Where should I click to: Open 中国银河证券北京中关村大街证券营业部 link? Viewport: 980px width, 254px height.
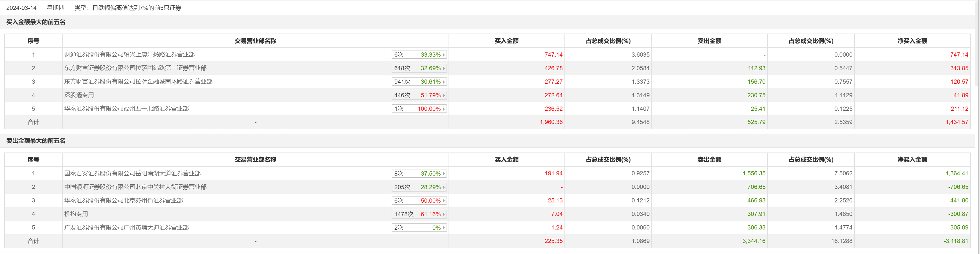(135, 187)
